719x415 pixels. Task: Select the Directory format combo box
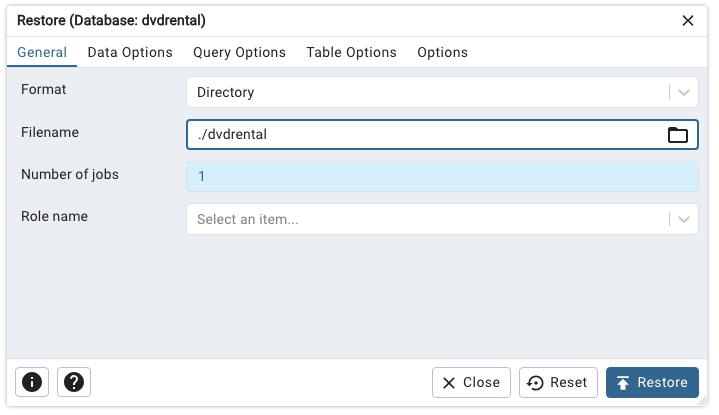click(x=427, y=93)
